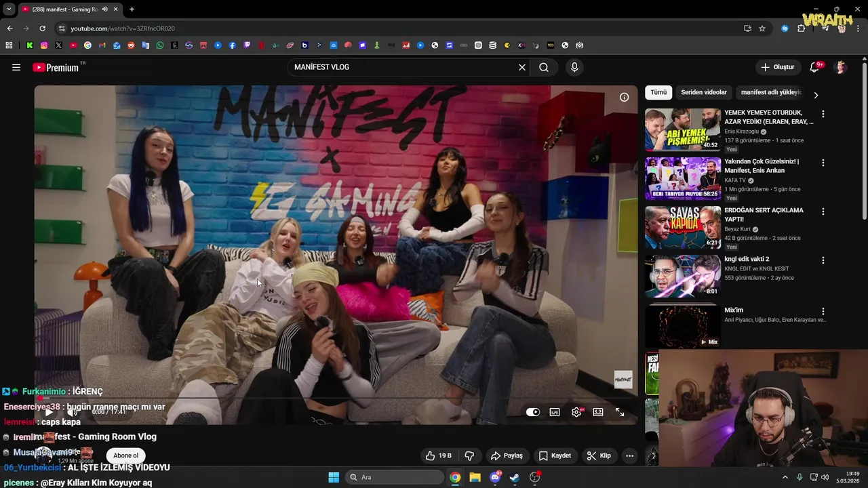Like the video with 19 B likes
The height and width of the screenshot is (488, 868).
pos(438,455)
